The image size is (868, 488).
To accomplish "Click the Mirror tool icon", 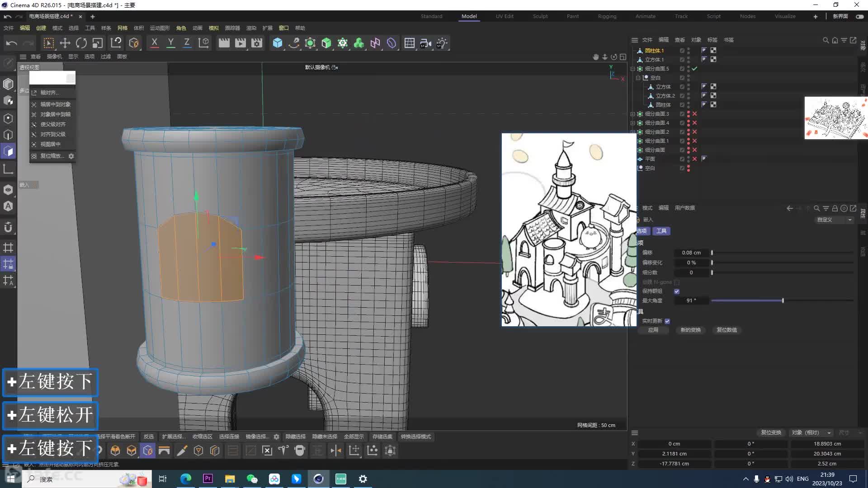I will 336,450.
